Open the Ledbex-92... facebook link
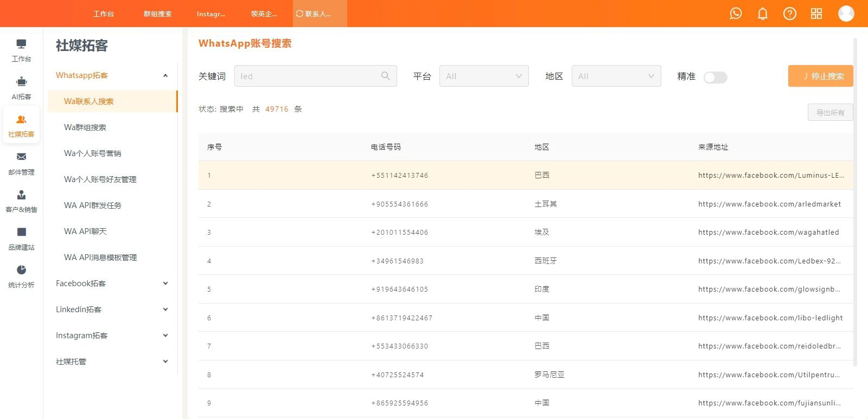This screenshot has height=419, width=868. click(x=769, y=261)
